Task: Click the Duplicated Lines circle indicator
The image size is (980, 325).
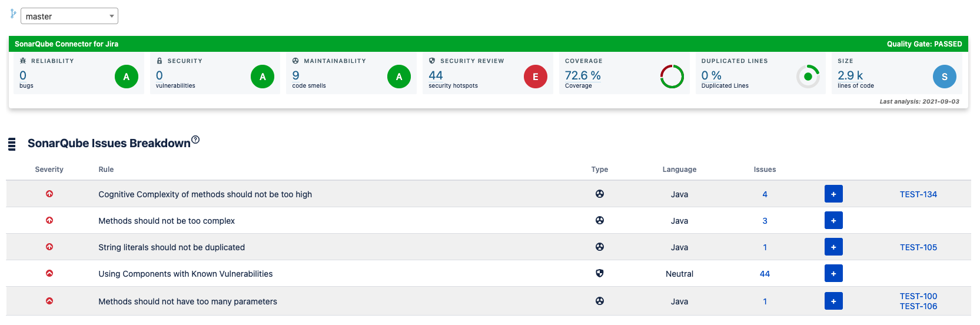Action: coord(808,77)
